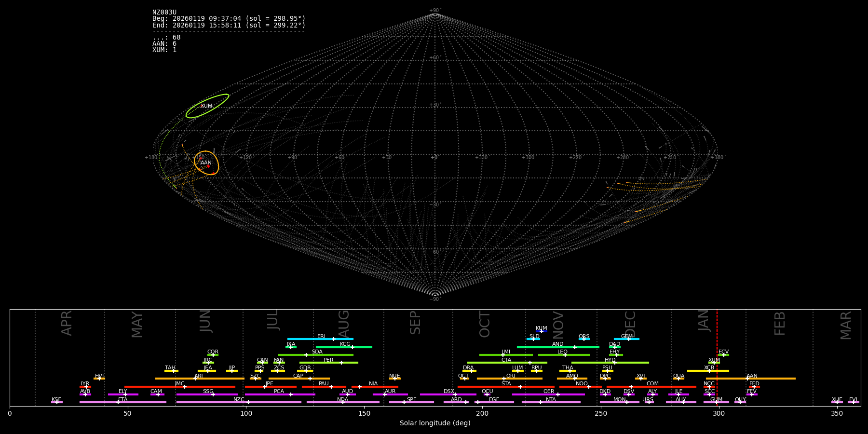Click the AND shower label

pyautogui.click(x=558, y=344)
